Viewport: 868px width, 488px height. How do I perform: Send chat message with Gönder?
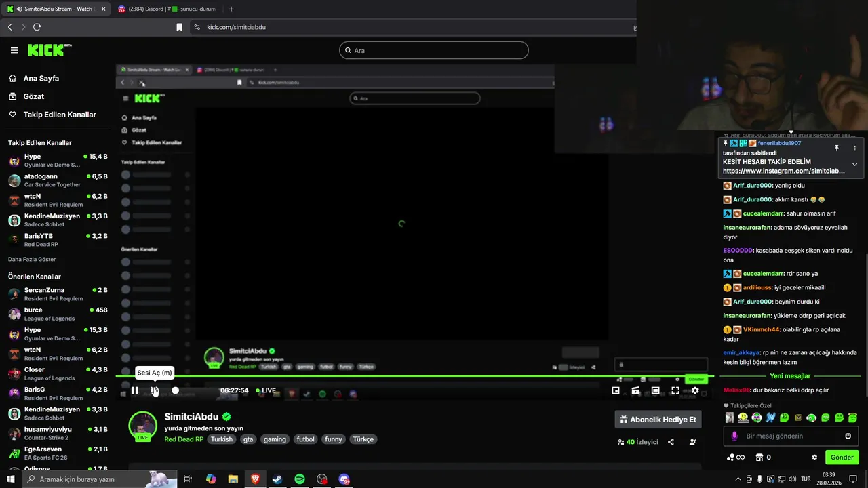click(x=842, y=457)
